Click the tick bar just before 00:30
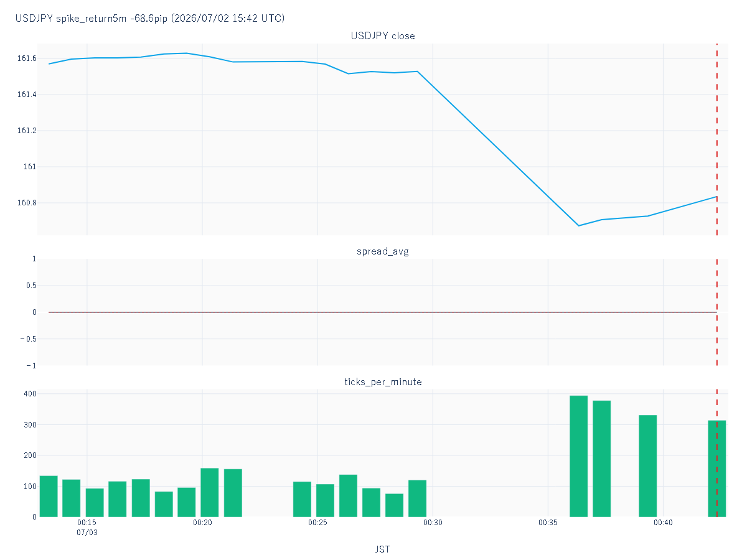The width and height of the screenshot is (747, 560). click(417, 498)
